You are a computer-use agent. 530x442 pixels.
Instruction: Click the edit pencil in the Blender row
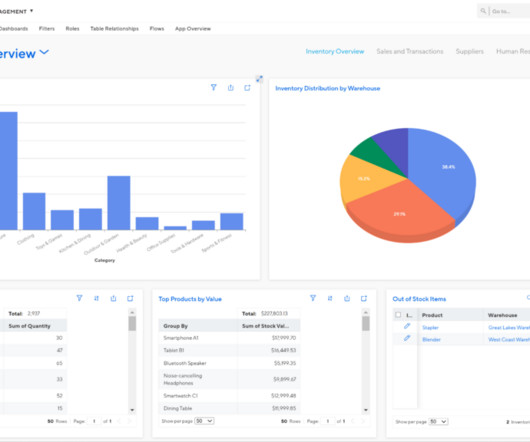point(407,338)
